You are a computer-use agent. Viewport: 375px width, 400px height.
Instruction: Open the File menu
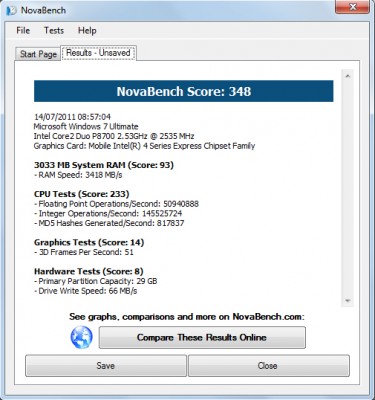tap(23, 31)
